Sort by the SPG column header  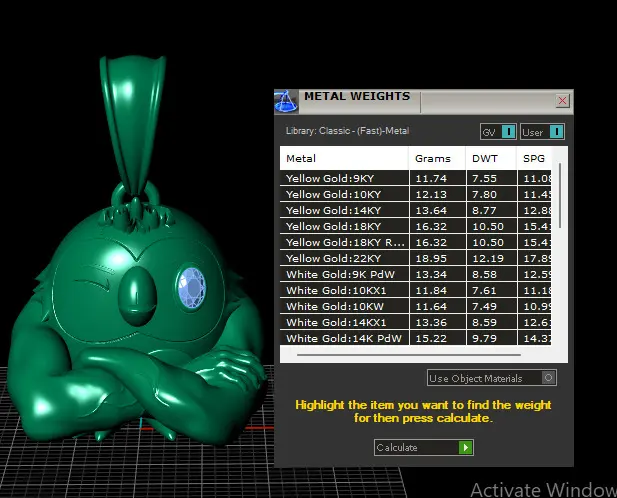tap(534, 159)
